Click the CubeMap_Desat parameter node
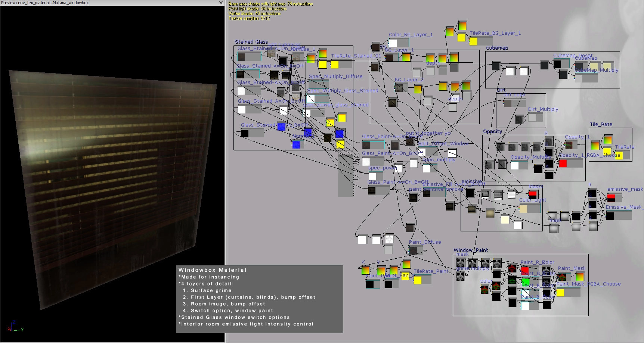Viewport: 644px width, 343px height. point(557,64)
